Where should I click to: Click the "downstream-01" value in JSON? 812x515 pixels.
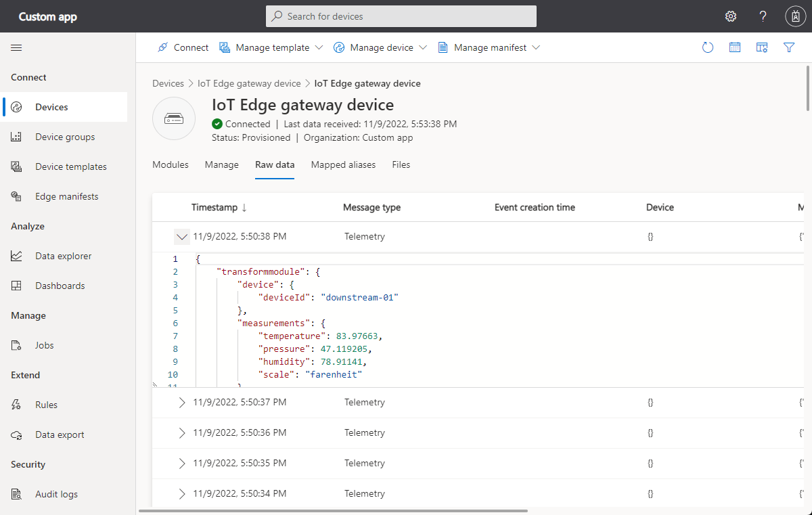[359, 297]
